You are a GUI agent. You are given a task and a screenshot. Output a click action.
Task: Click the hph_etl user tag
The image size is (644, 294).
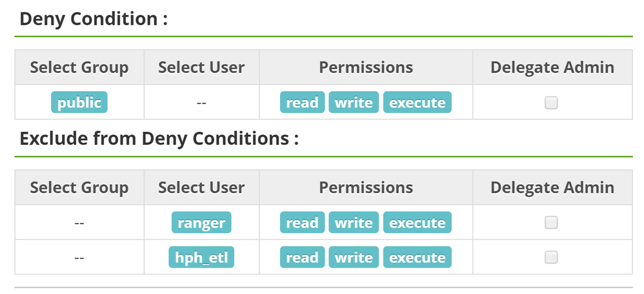click(x=201, y=257)
